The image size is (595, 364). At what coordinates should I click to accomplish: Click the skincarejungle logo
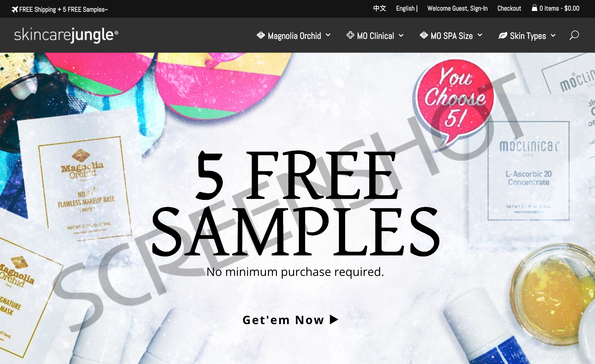tap(66, 35)
